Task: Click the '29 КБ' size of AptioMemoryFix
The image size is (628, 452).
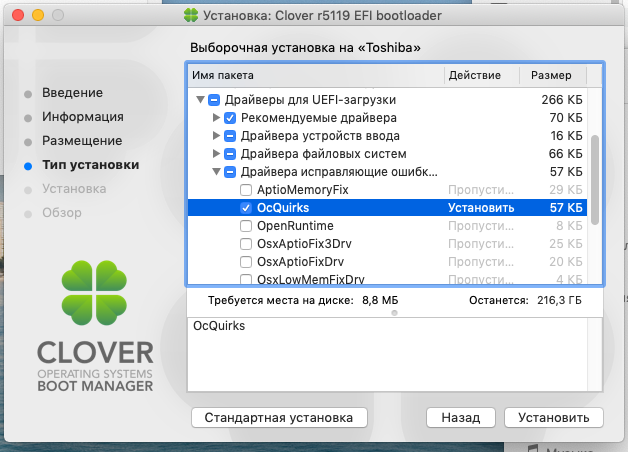Action: point(566,190)
